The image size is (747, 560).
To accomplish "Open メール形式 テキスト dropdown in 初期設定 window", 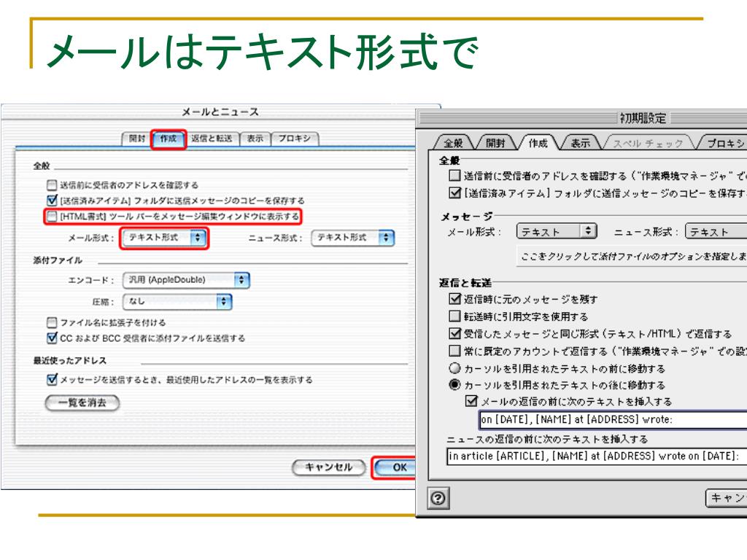I will coord(557,231).
